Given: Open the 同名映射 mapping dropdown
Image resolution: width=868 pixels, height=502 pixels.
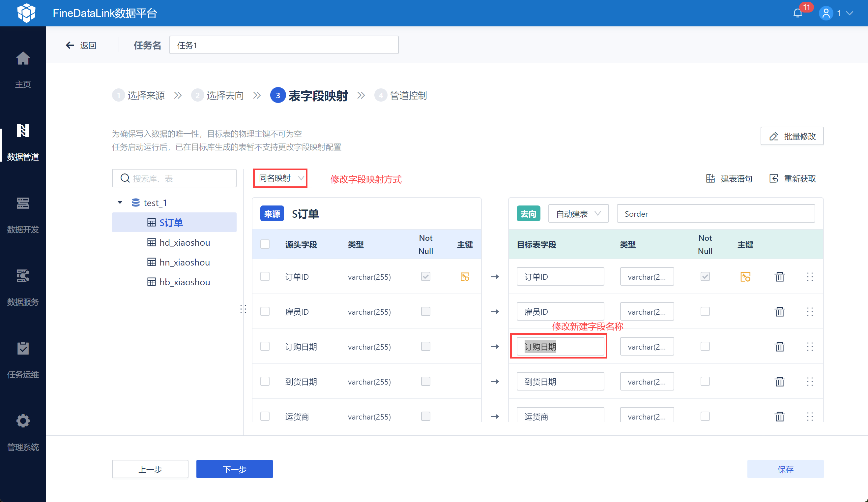Looking at the screenshot, I should [280, 178].
